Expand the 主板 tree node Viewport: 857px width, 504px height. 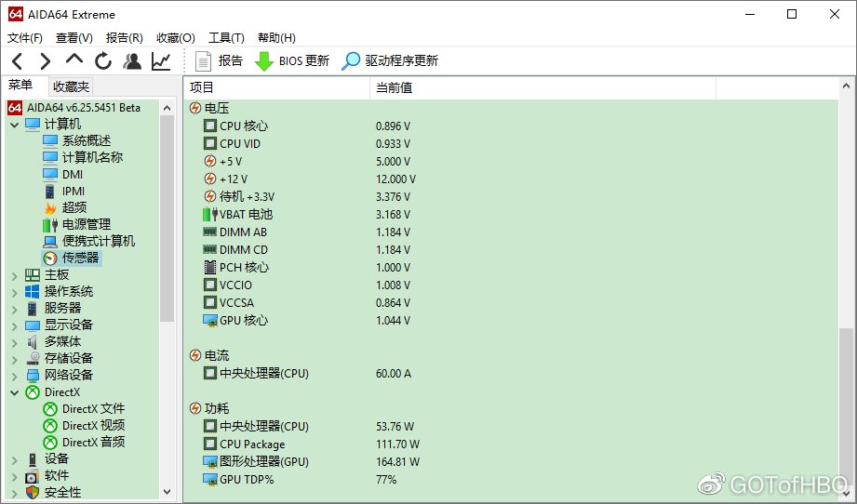[x=15, y=276]
